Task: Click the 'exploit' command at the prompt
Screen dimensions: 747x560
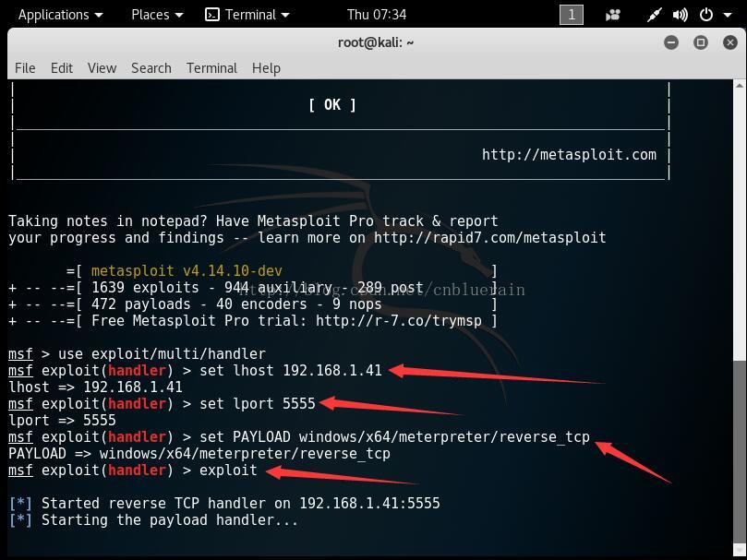Action: coord(228,471)
